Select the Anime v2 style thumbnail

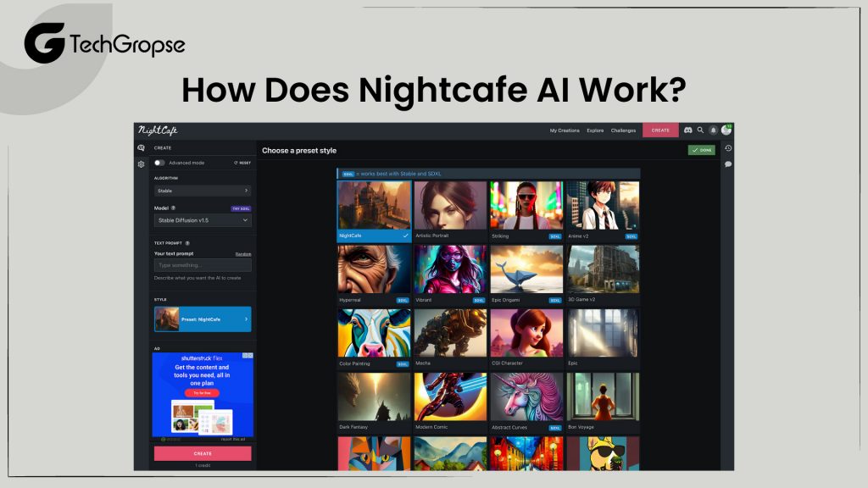click(604, 203)
